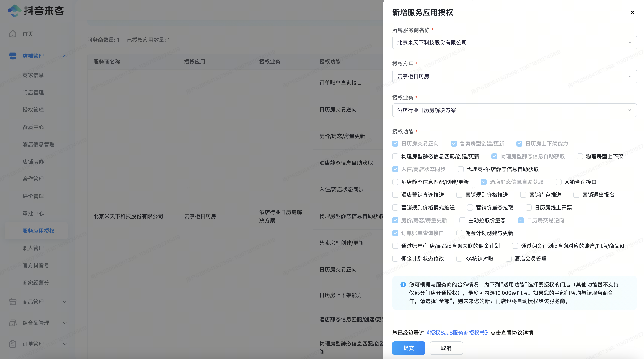Image resolution: width=644 pixels, height=359 pixels.
Task: Check the 酒店会员管理 checkbox
Action: pos(509,258)
